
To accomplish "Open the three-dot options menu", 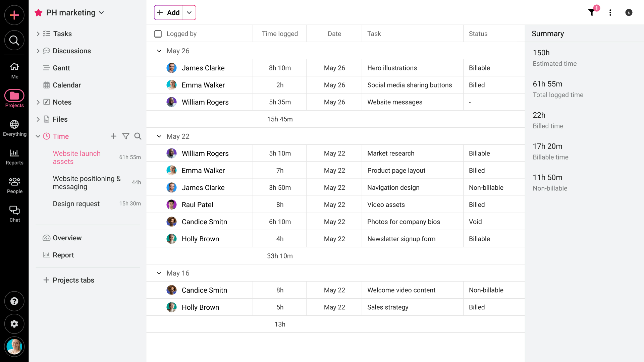I will click(610, 12).
